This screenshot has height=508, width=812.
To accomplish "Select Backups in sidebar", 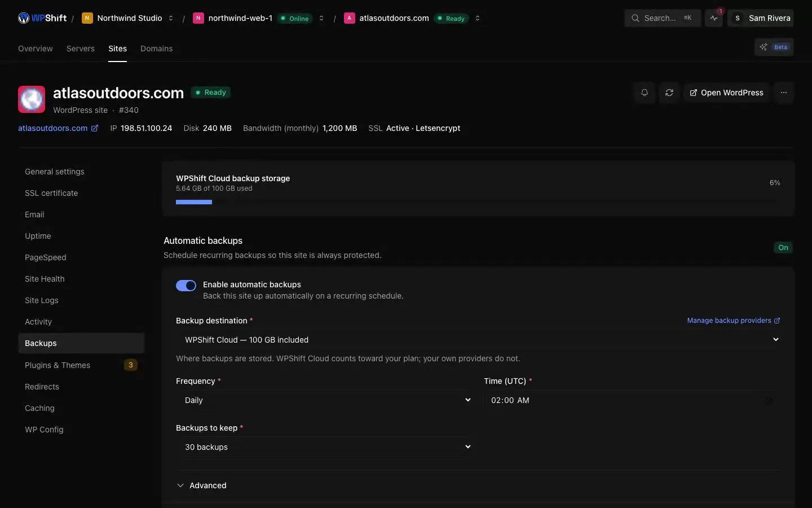I will (x=81, y=343).
